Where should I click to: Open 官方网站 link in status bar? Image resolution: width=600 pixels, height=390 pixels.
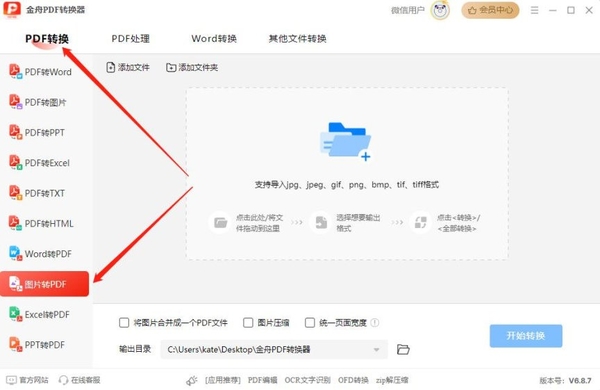click(x=27, y=380)
